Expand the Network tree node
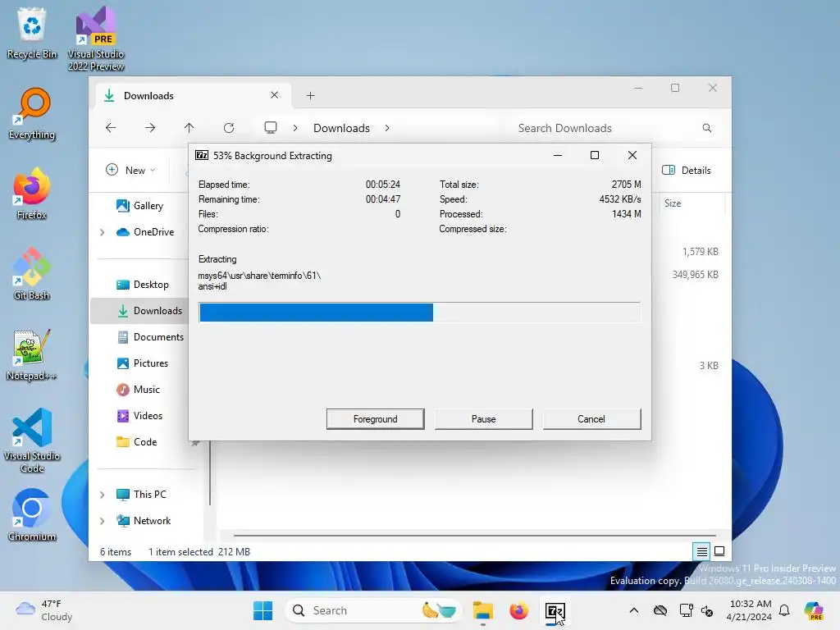Screen dimensions: 840x630 [103, 521]
